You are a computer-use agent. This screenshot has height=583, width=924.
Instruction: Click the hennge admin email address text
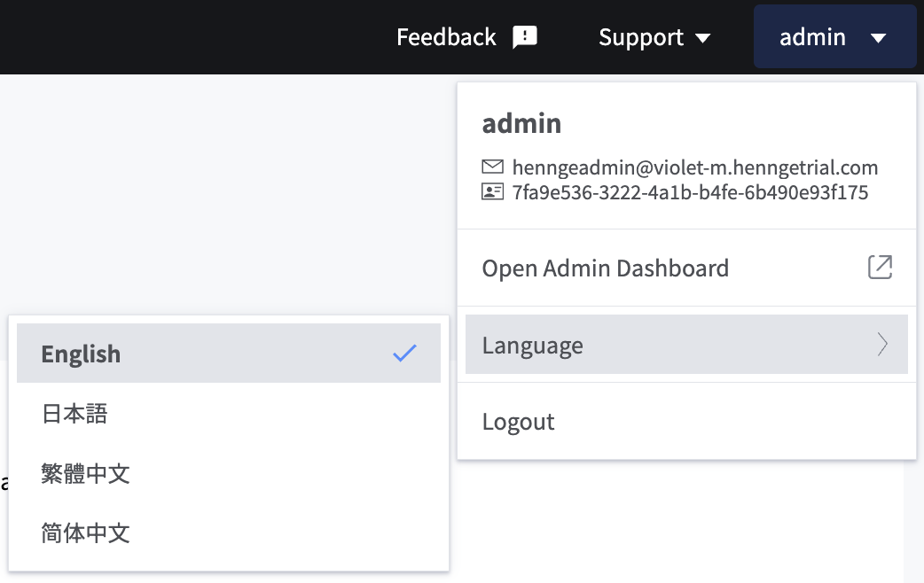click(694, 167)
